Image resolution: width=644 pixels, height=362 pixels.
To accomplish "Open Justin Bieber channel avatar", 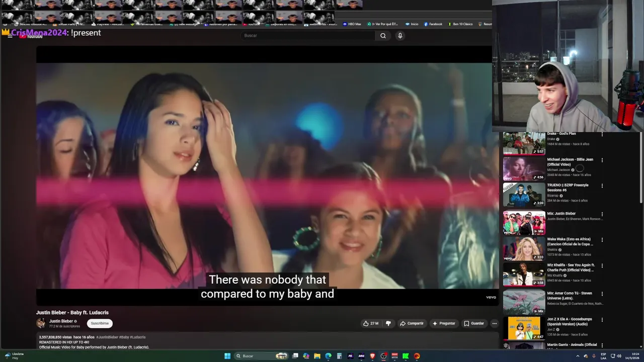I will (x=41, y=323).
